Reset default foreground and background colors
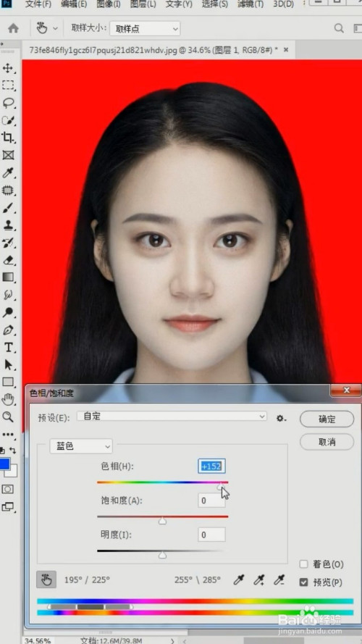The height and width of the screenshot is (644, 362). click(2, 451)
